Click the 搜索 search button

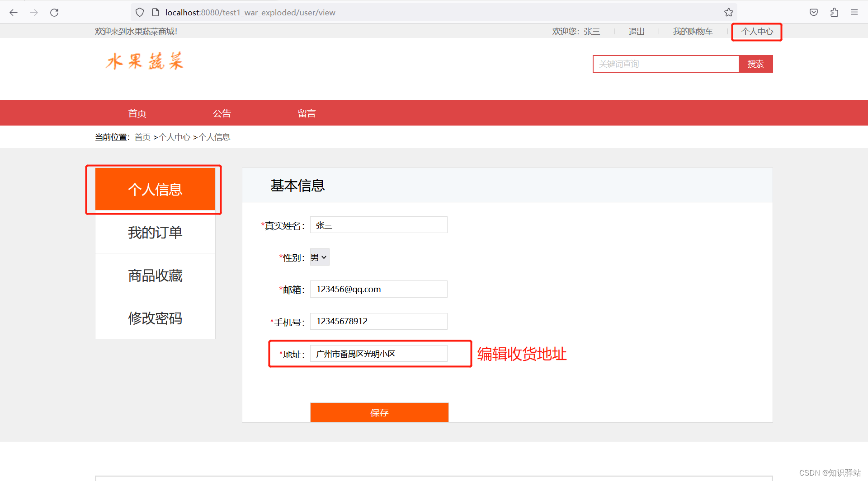click(756, 64)
